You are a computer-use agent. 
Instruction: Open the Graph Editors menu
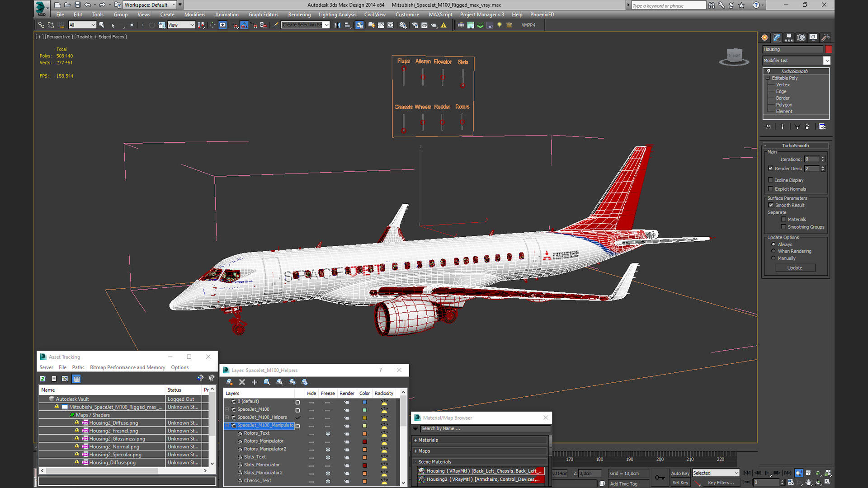(264, 14)
